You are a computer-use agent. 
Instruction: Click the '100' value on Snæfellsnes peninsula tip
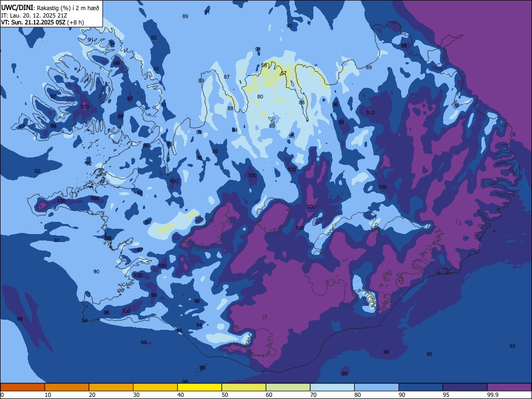[61, 201]
